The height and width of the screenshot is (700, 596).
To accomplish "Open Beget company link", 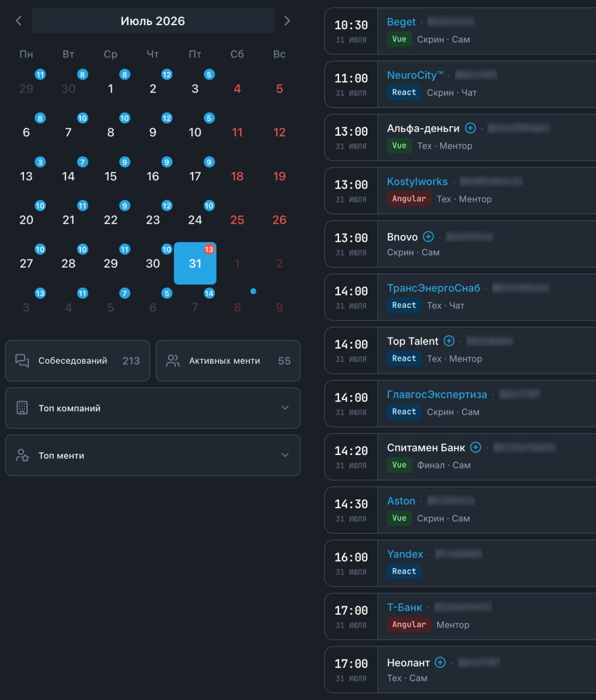I will pyautogui.click(x=401, y=22).
